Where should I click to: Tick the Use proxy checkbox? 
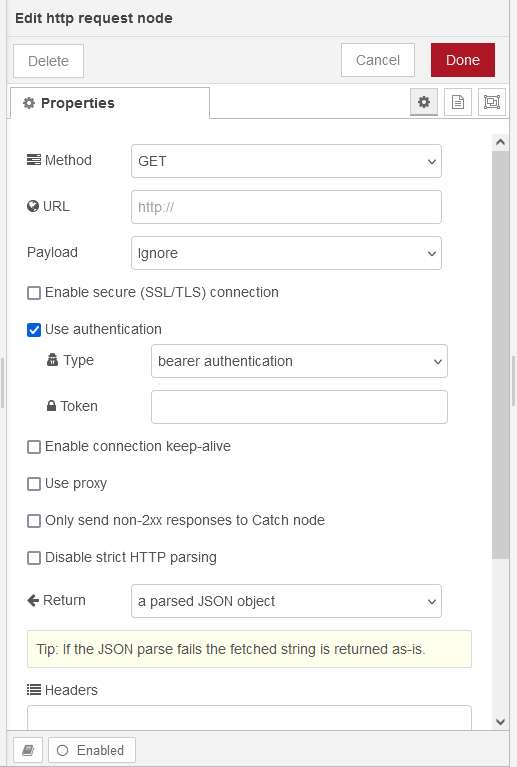pos(34,484)
